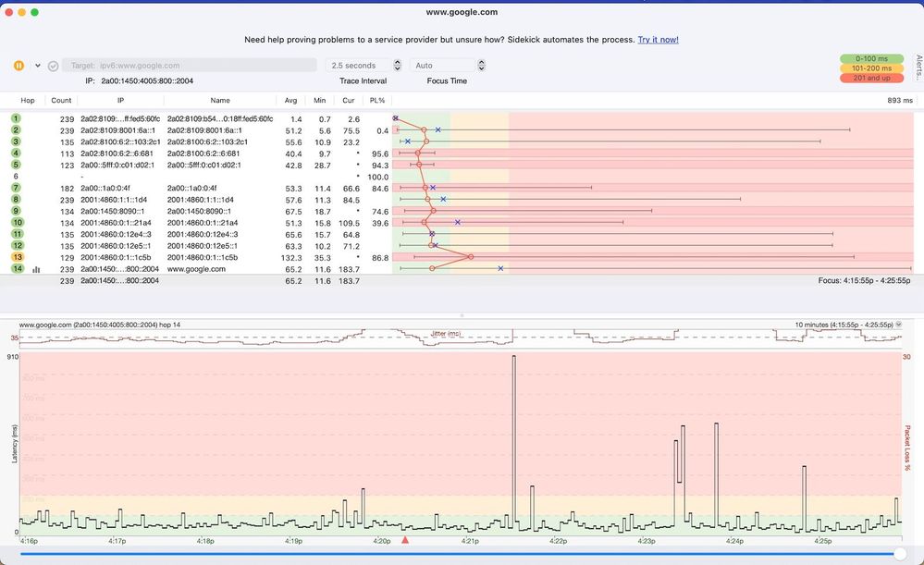Click the yellow 101-200 ms legend swatch
924x565 pixels.
point(871,68)
